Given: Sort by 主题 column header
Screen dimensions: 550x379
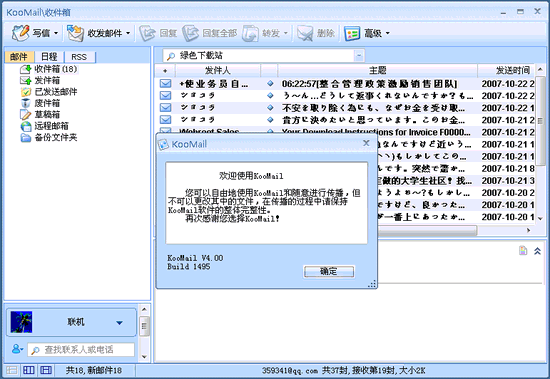Looking at the screenshot, I should click(x=377, y=71).
